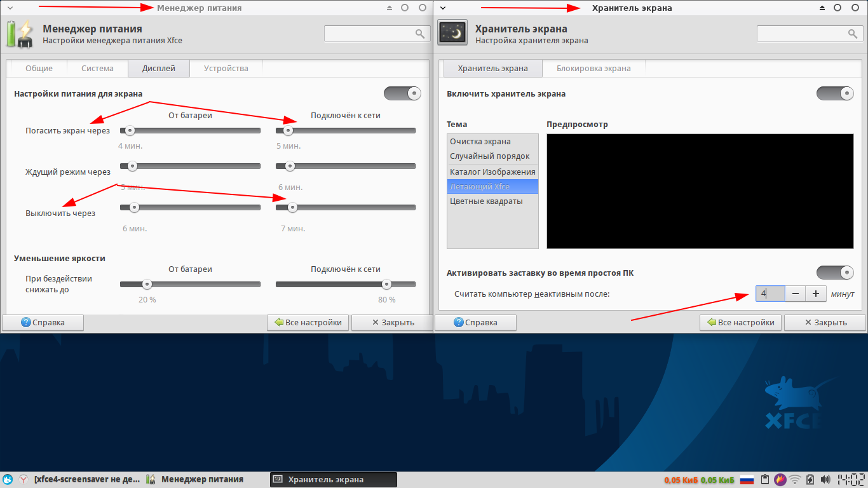Decrease idle minutes with the minus button
Image resolution: width=868 pixels, height=488 pixels.
tap(795, 294)
